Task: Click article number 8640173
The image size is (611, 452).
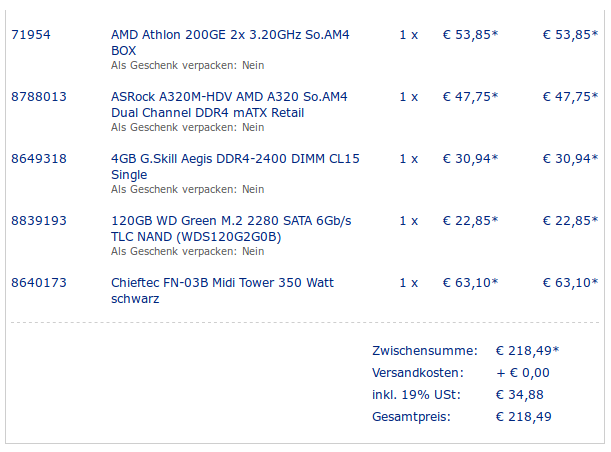Action: (x=39, y=282)
